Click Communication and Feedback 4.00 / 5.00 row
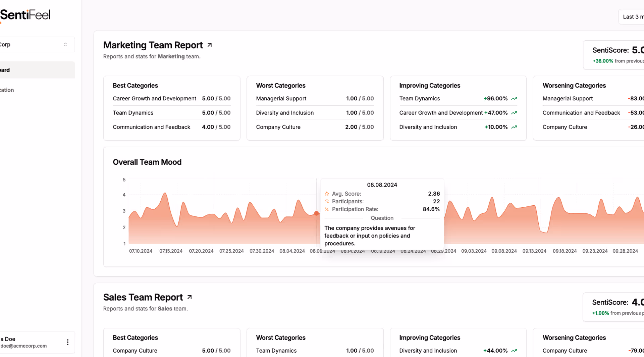The height and width of the screenshot is (357, 644). point(172,127)
